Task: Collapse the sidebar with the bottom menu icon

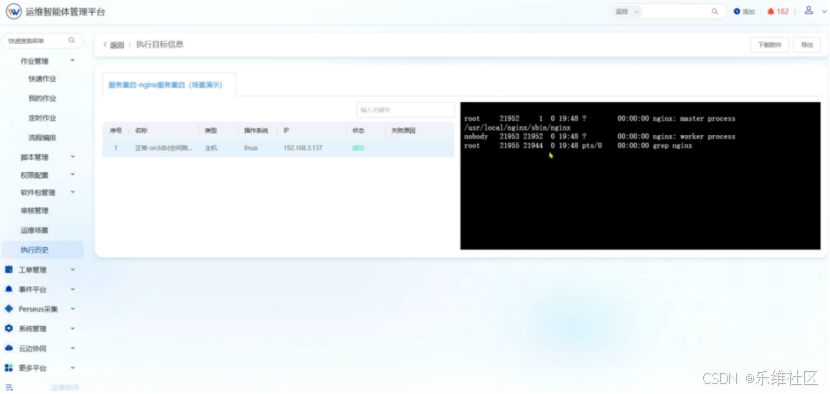Action: coord(8,387)
